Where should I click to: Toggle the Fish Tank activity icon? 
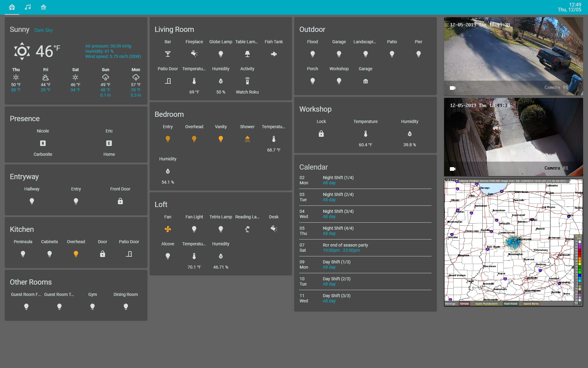click(x=274, y=54)
